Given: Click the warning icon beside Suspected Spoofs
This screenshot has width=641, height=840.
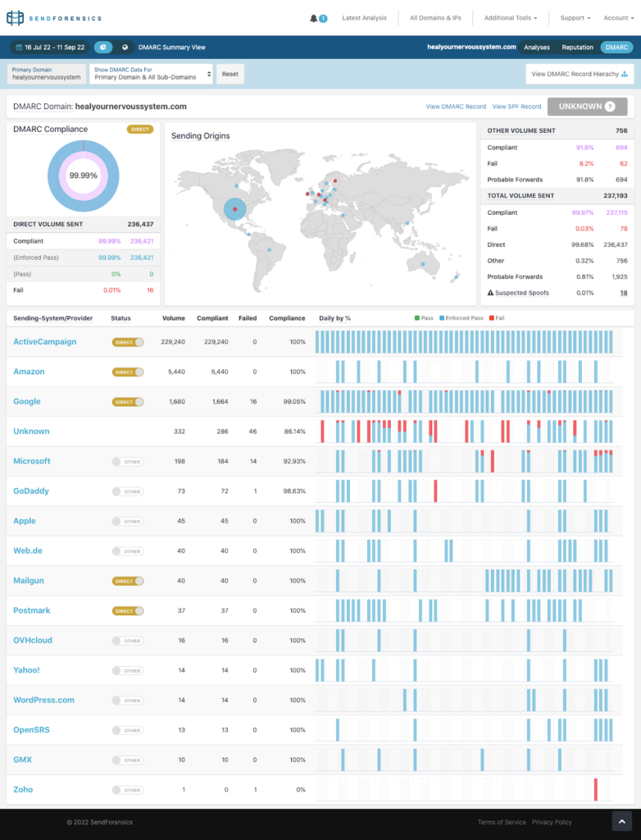Looking at the screenshot, I should point(490,293).
